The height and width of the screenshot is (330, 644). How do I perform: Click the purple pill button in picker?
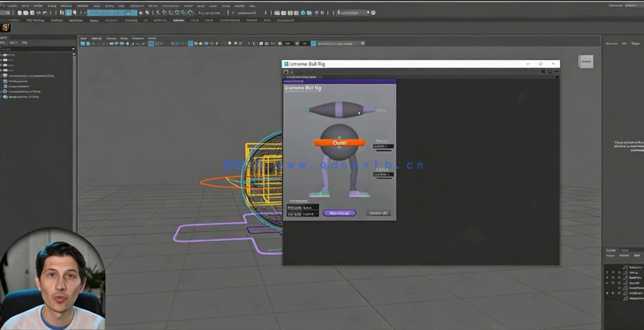coord(339,213)
